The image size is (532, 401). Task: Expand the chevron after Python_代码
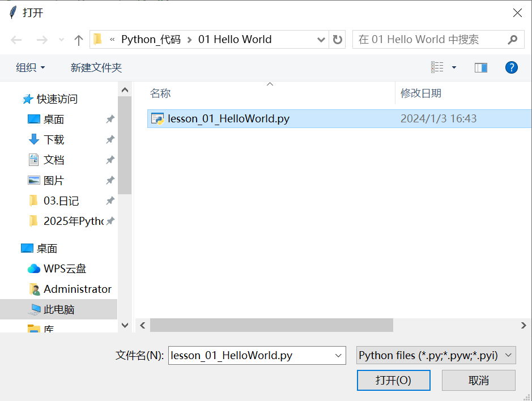190,40
